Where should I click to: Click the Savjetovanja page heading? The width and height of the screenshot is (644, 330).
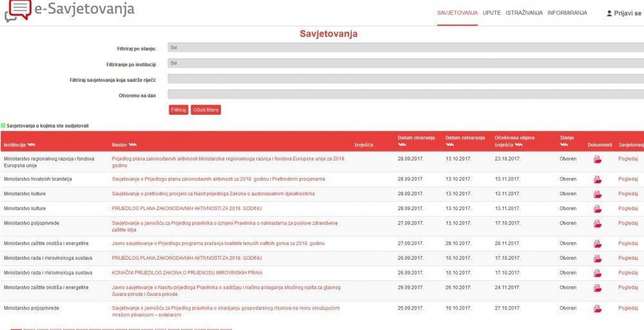328,34
